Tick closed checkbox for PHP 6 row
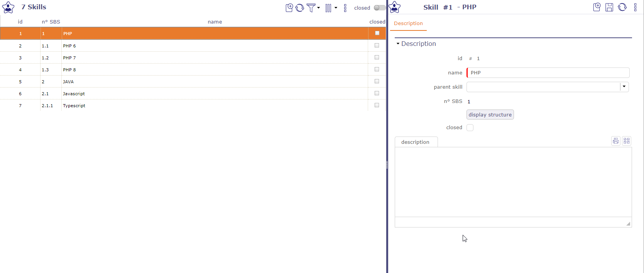The height and width of the screenshot is (273, 644). tap(377, 45)
